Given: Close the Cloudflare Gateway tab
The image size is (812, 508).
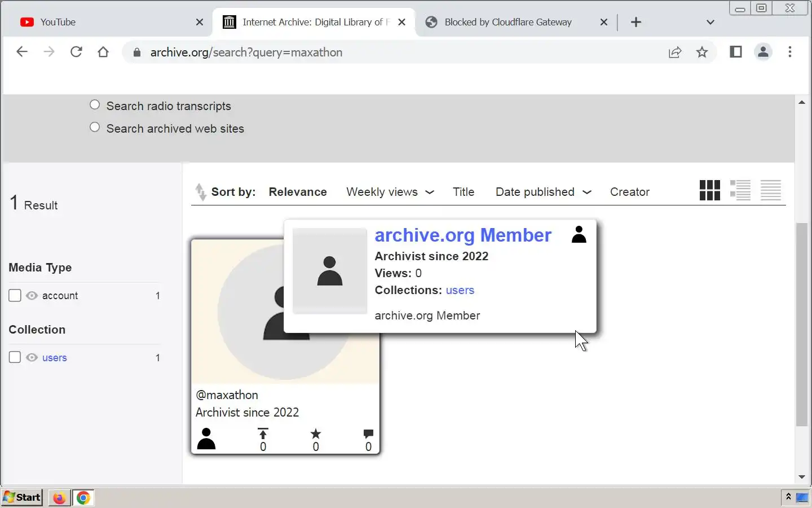Looking at the screenshot, I should pos(604,22).
